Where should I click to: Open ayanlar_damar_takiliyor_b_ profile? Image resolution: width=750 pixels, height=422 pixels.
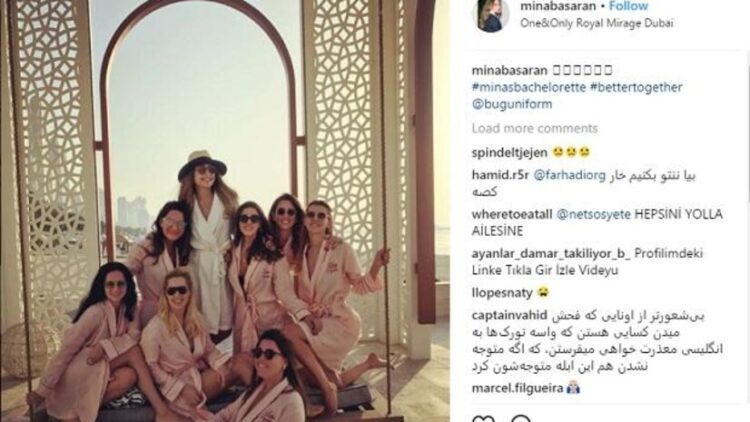coord(551,254)
